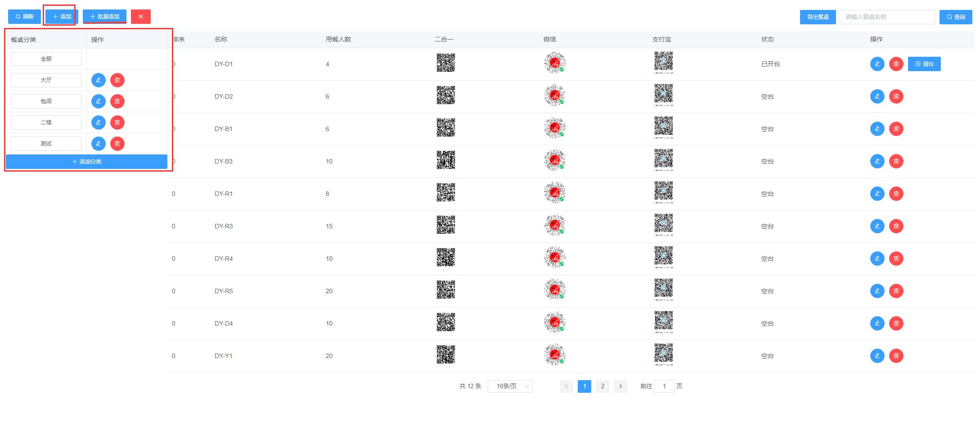Open the Alipay QR code for DY-Y1
The height and width of the screenshot is (436, 980).
tap(664, 354)
